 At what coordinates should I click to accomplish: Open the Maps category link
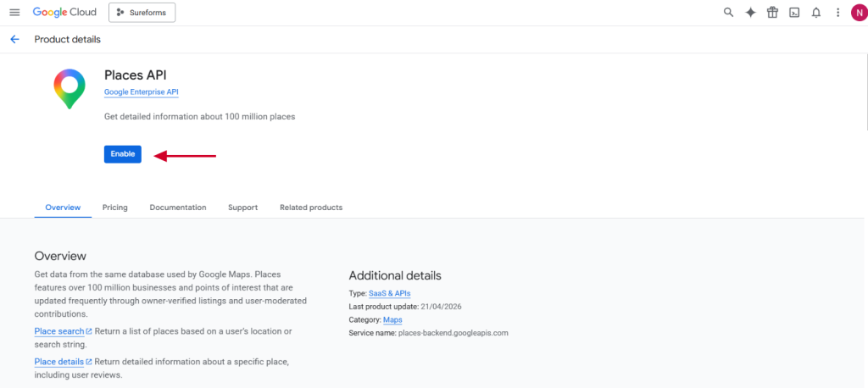[x=392, y=320]
